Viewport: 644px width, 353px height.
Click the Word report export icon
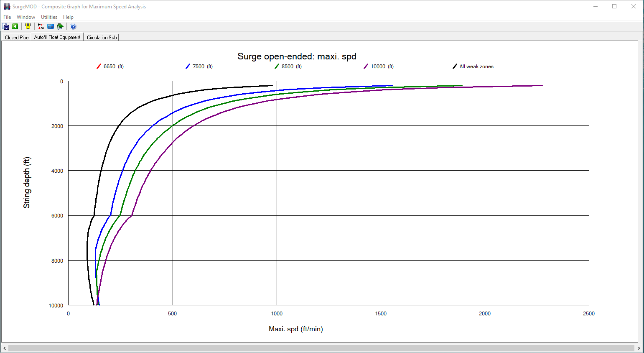tap(6, 26)
